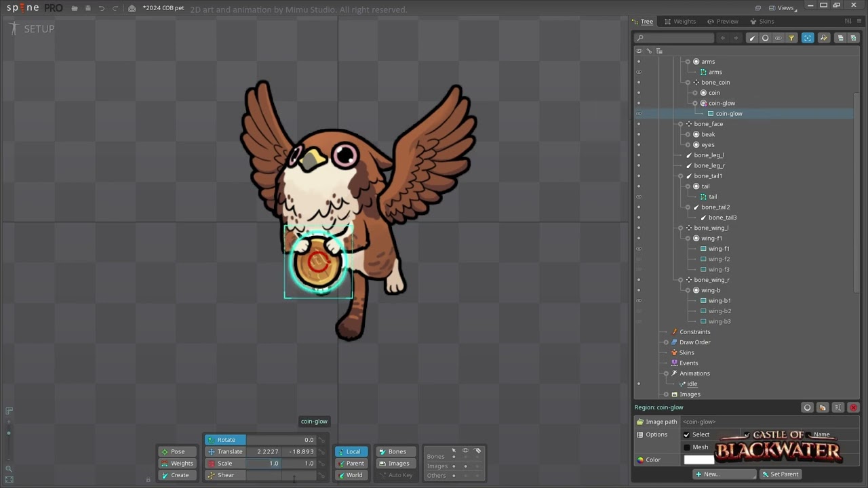The height and width of the screenshot is (488, 868).
Task: Collapse the bone_wing_r node
Action: click(x=680, y=280)
